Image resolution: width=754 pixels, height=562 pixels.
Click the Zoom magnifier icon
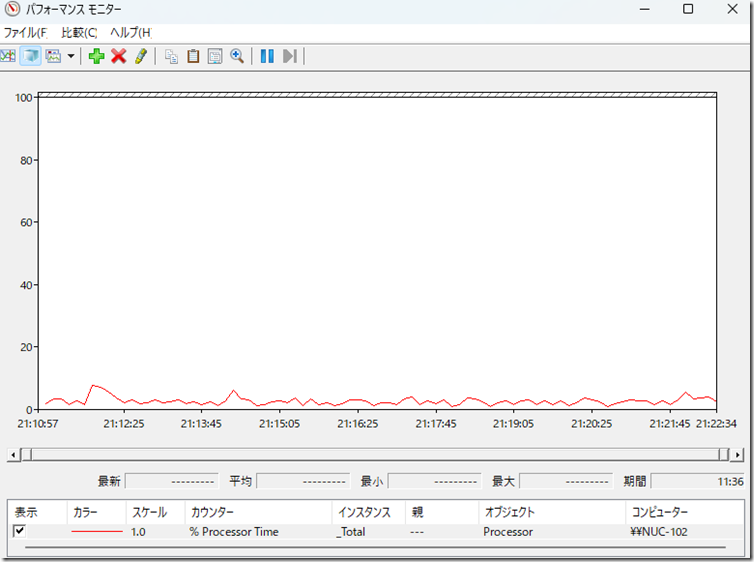pyautogui.click(x=237, y=56)
